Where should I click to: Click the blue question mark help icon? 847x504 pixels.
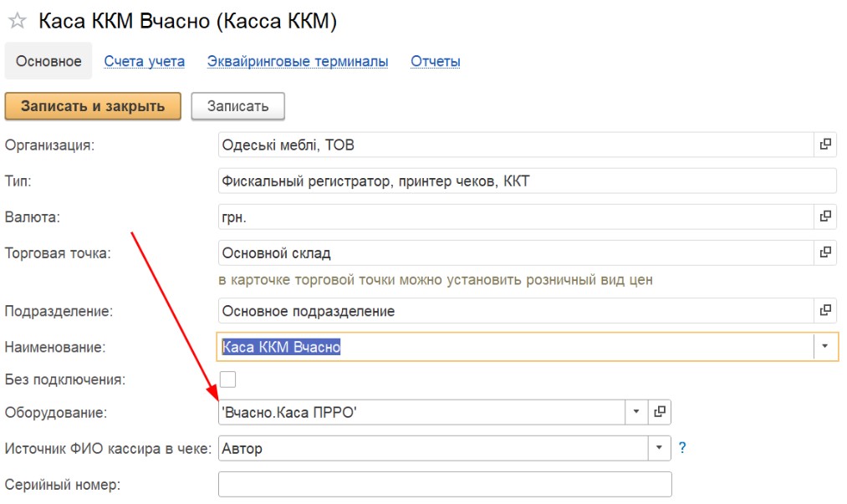pyautogui.click(x=682, y=448)
